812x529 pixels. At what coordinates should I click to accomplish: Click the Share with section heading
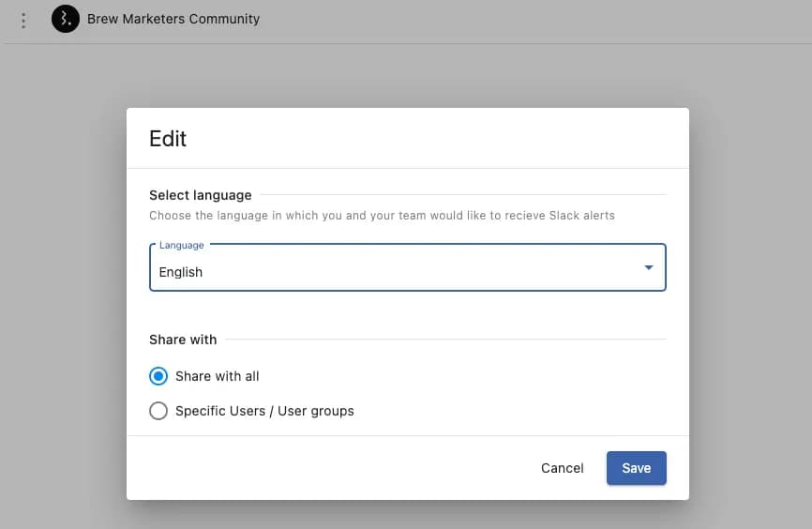click(183, 340)
